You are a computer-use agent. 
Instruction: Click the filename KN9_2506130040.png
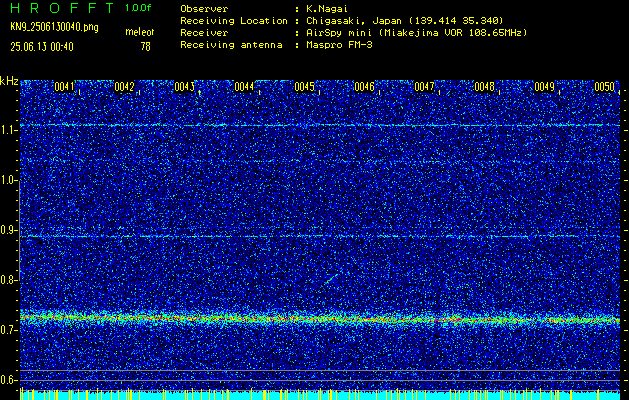pyautogui.click(x=54, y=27)
